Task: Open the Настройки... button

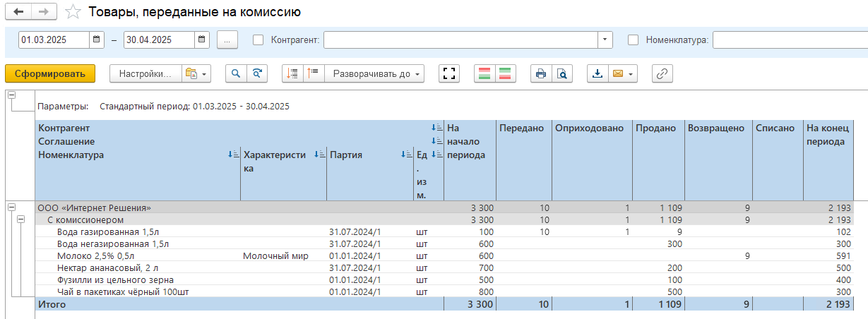Action: point(145,73)
